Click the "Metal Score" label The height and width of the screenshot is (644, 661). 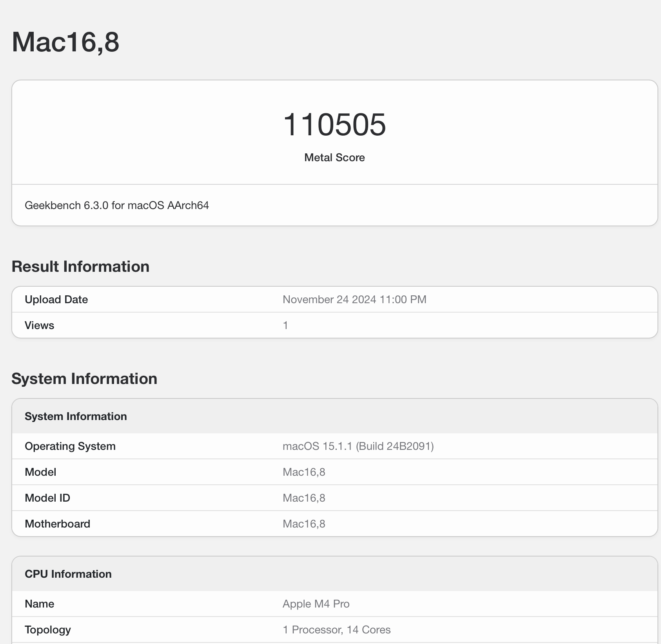point(334,158)
